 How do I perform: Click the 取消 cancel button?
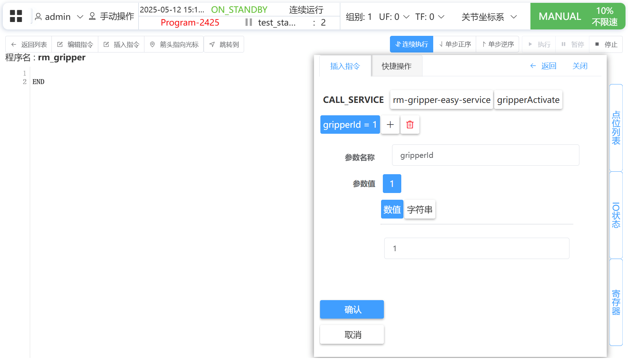click(x=352, y=335)
